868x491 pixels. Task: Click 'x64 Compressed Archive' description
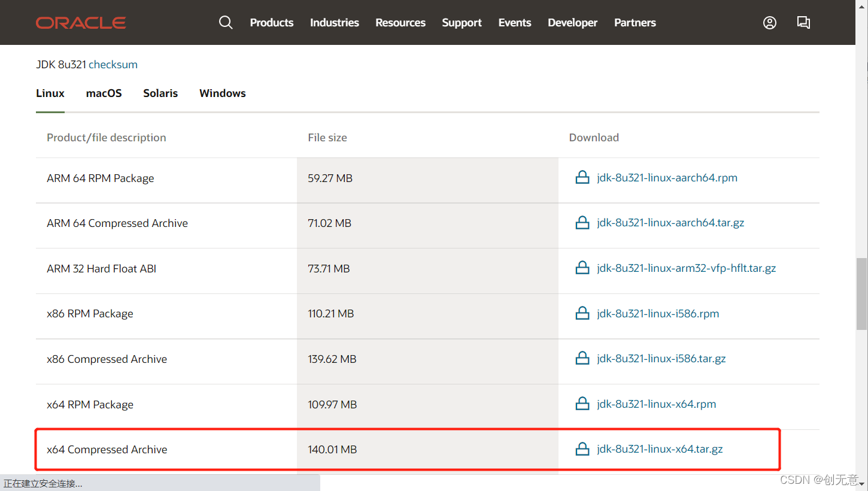[107, 450]
